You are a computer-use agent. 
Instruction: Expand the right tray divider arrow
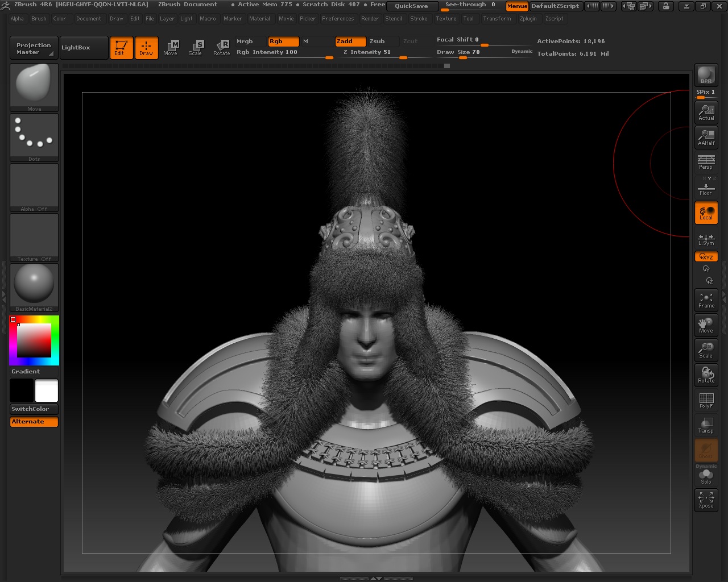click(724, 296)
